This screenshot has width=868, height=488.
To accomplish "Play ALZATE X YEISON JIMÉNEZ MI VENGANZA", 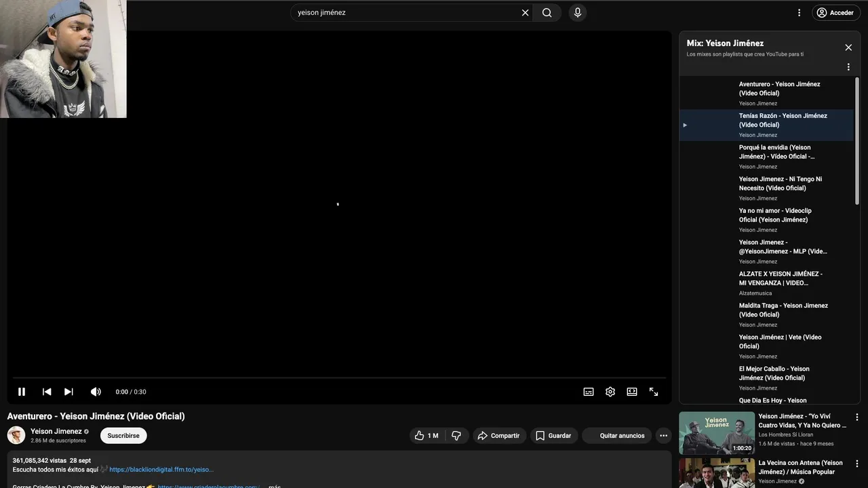I will [x=766, y=283].
